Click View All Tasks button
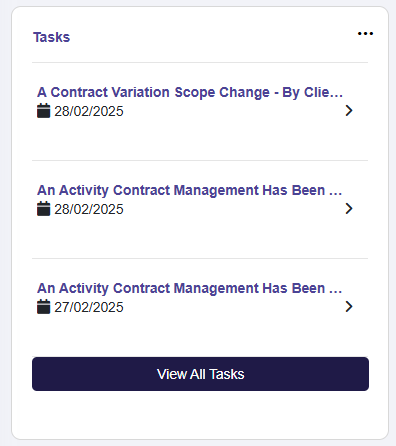This screenshot has width=396, height=446. click(200, 374)
